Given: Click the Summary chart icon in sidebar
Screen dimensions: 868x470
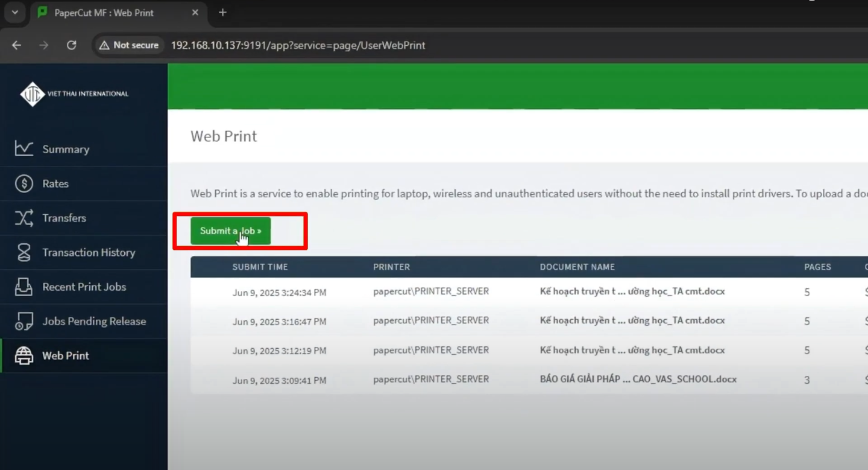Looking at the screenshot, I should coord(24,148).
